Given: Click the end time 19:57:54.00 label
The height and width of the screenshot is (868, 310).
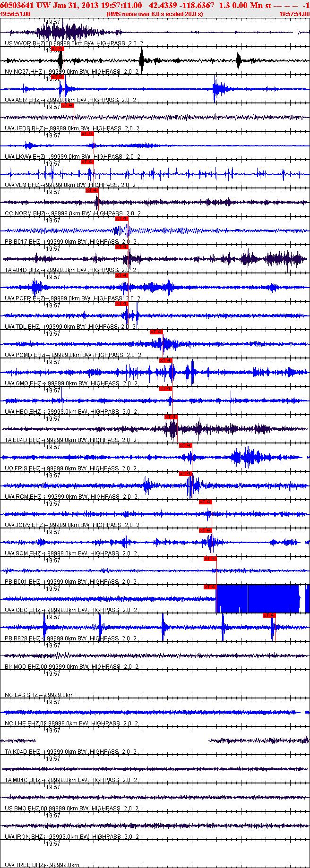Looking at the screenshot, I should coord(294,14).
